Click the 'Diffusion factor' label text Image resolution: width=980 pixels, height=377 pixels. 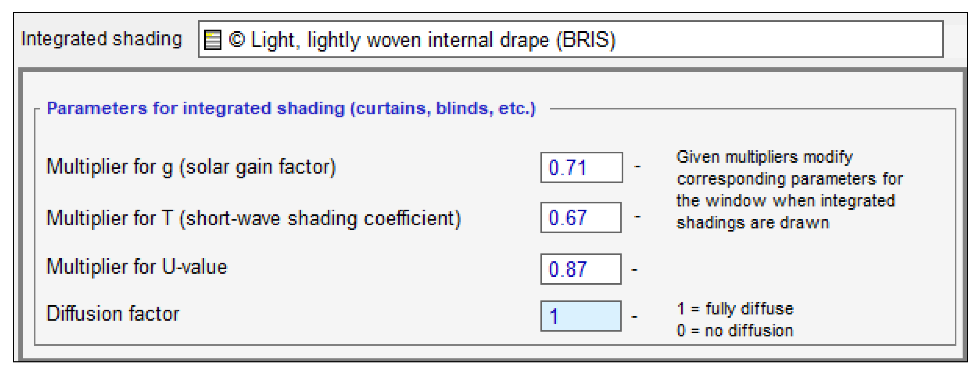(x=113, y=314)
